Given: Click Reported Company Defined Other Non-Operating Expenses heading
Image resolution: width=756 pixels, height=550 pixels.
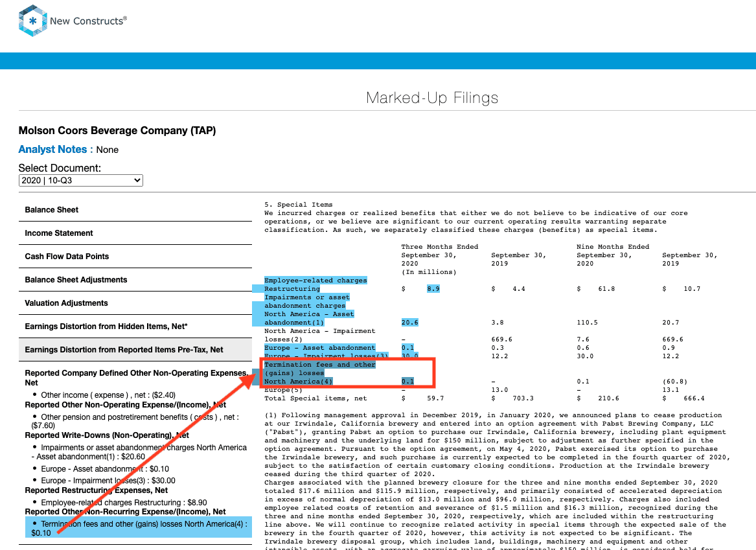Looking at the screenshot, I should pos(136,378).
